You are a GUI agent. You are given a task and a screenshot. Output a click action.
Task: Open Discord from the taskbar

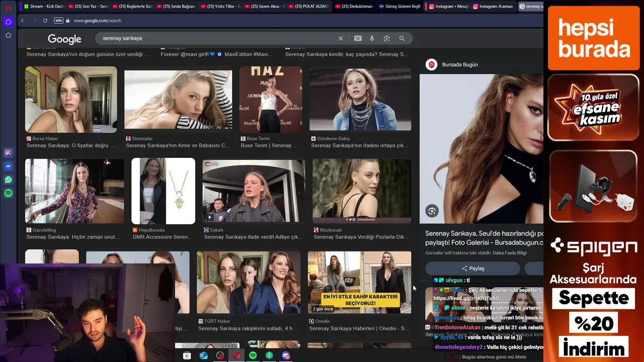tap(286, 355)
